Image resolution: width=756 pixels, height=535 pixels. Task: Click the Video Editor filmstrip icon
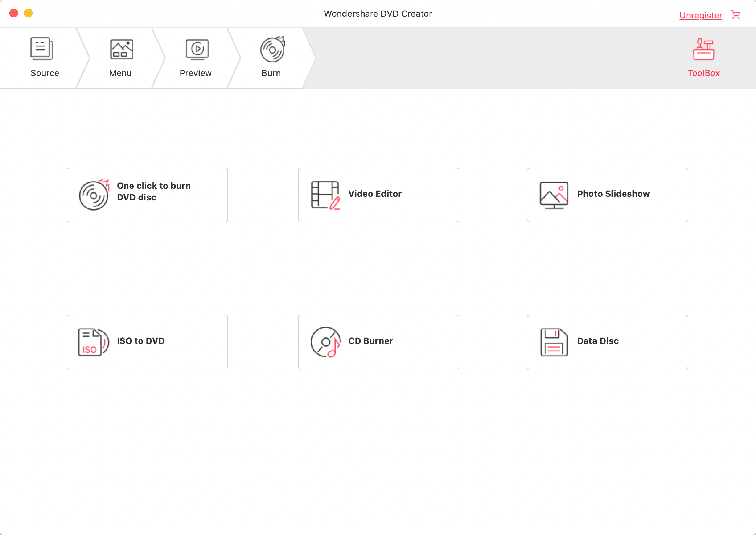325,195
